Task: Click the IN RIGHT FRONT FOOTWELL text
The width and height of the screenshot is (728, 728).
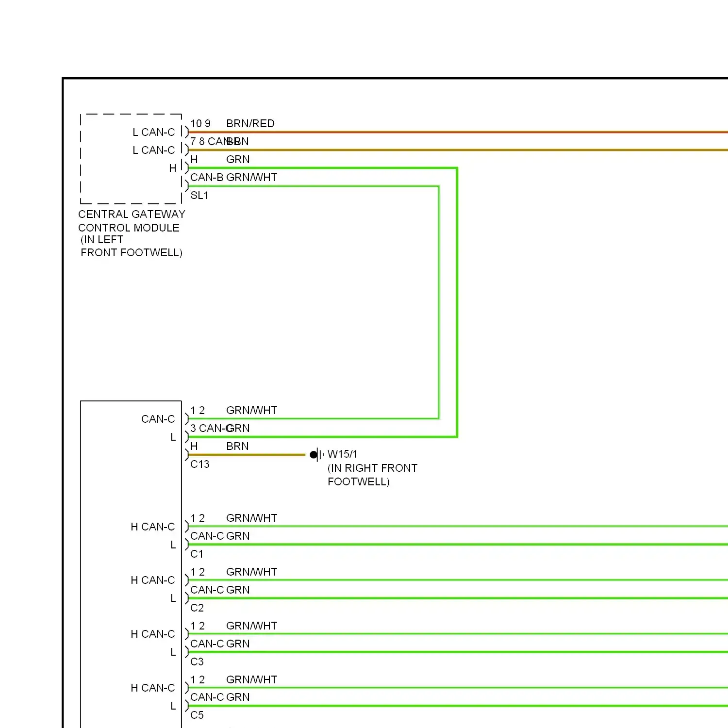Action: (x=372, y=475)
